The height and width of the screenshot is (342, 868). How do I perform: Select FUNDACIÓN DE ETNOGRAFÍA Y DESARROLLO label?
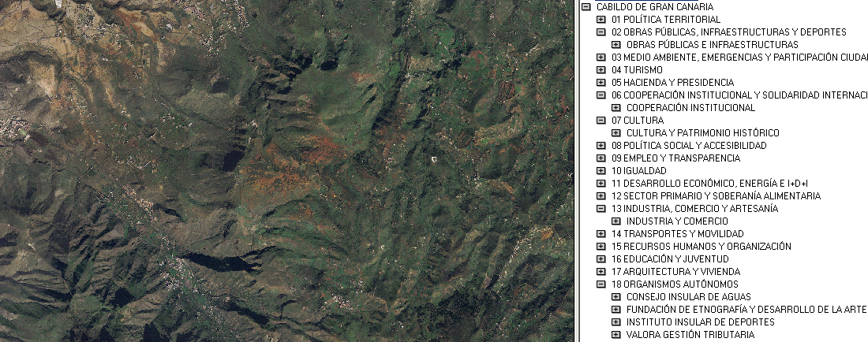click(x=746, y=310)
